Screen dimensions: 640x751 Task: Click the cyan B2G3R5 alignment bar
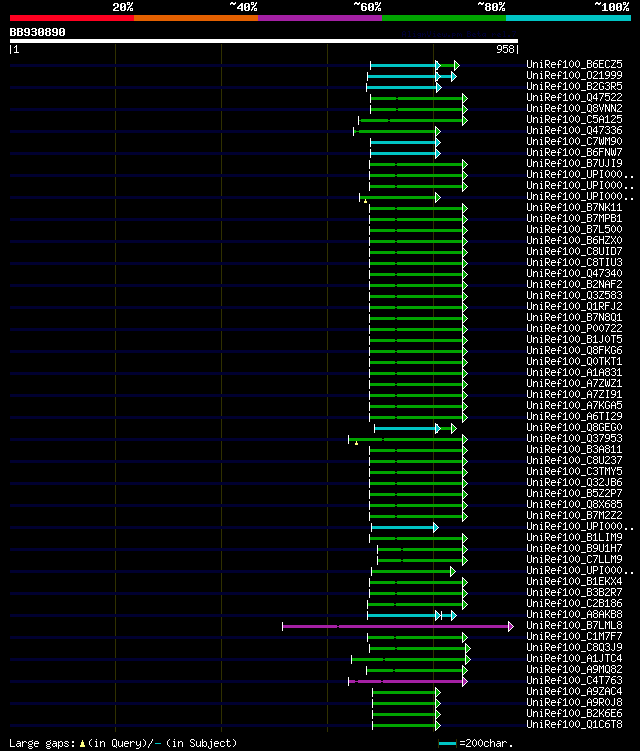403,88
